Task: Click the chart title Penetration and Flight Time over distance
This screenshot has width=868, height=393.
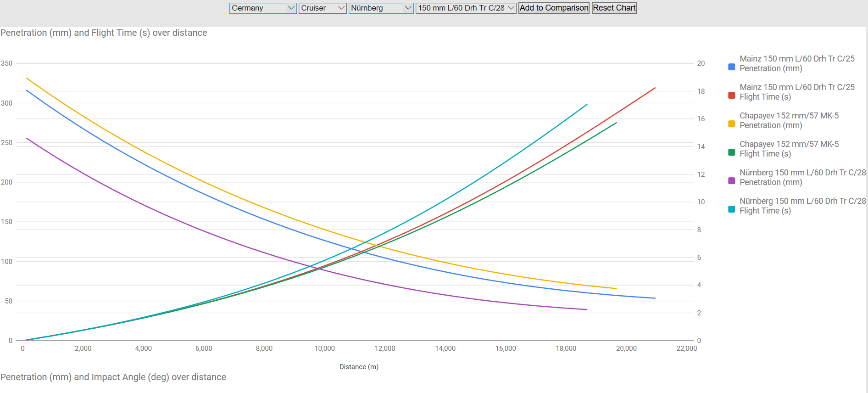Action: pyautogui.click(x=104, y=33)
